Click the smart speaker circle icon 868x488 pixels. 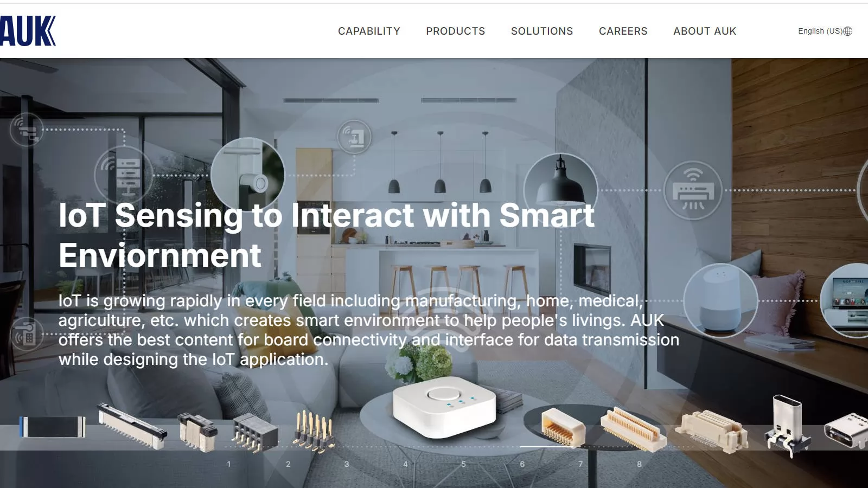(x=720, y=300)
